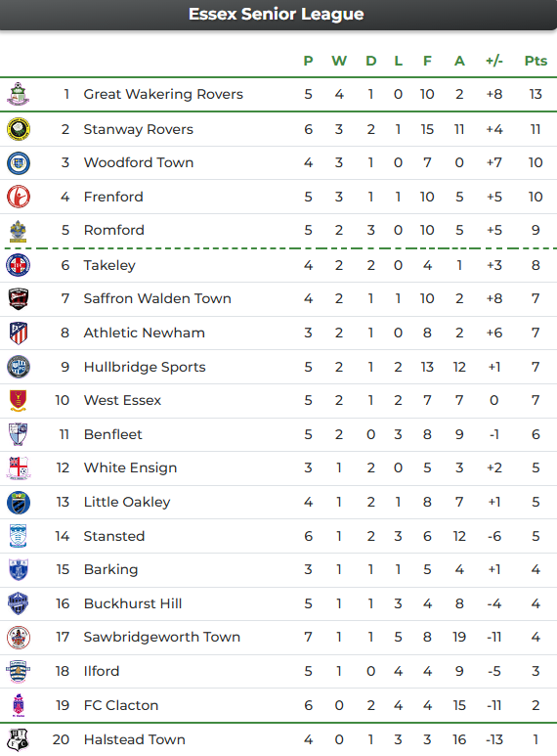The width and height of the screenshot is (557, 756).
Task: Open the Athletic Newham striped crest
Action: click(x=19, y=333)
